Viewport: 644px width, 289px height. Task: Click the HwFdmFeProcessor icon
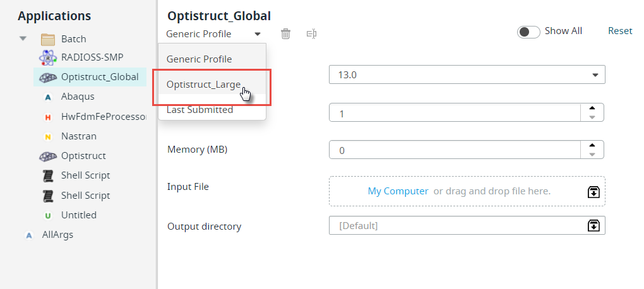point(47,117)
